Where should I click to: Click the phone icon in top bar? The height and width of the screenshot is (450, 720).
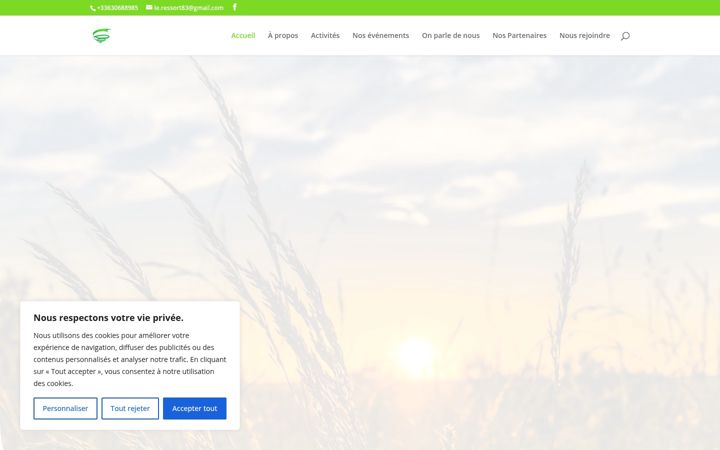93,8
